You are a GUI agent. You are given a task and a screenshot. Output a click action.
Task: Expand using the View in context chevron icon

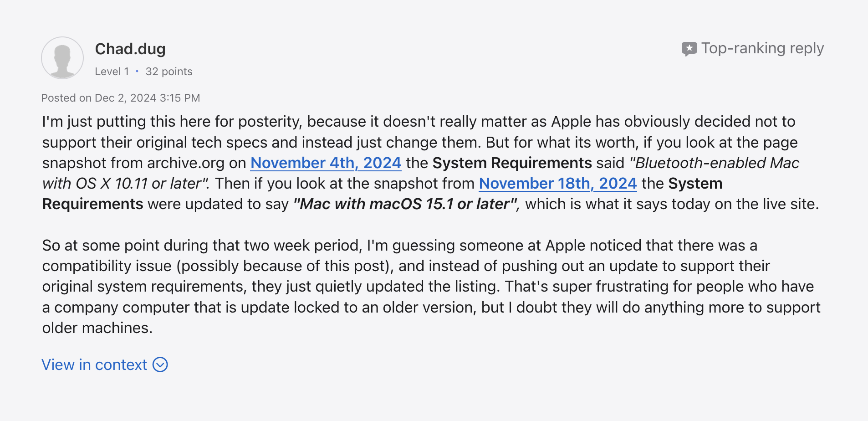(x=160, y=365)
